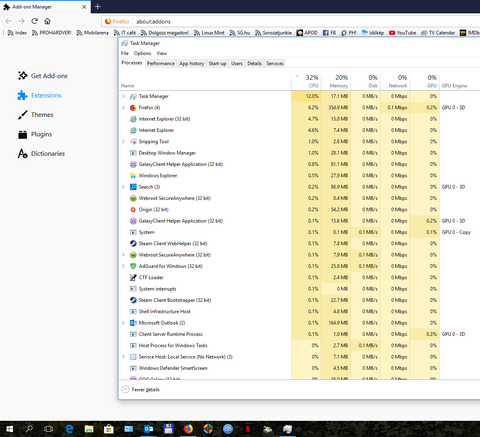Open the PROHARDVER bookmark

tap(52, 33)
